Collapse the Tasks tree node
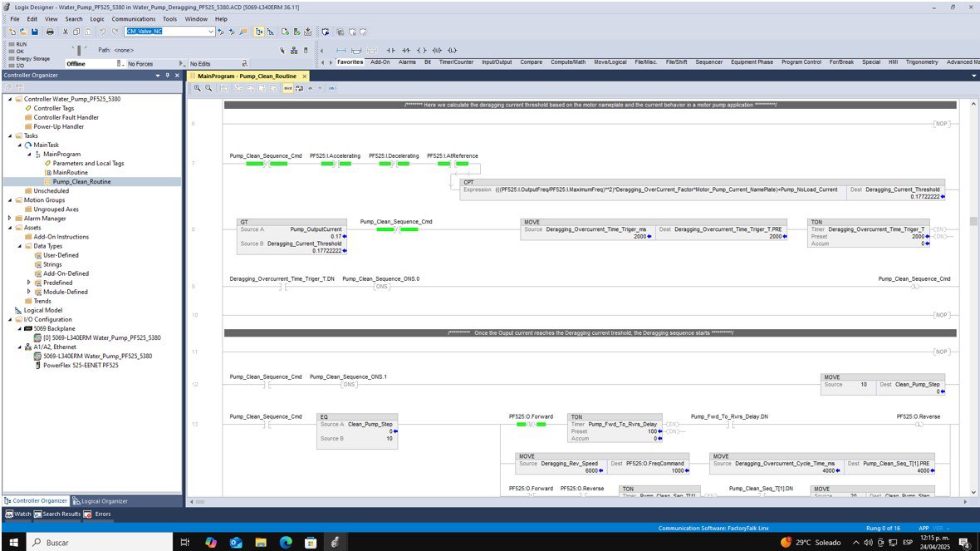The height and width of the screenshot is (551, 980). [x=10, y=135]
